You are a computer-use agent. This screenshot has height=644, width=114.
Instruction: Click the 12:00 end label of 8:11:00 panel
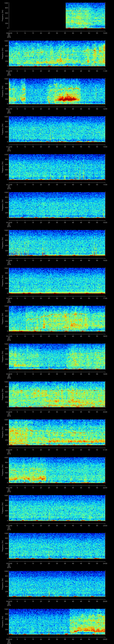pos(105,109)
